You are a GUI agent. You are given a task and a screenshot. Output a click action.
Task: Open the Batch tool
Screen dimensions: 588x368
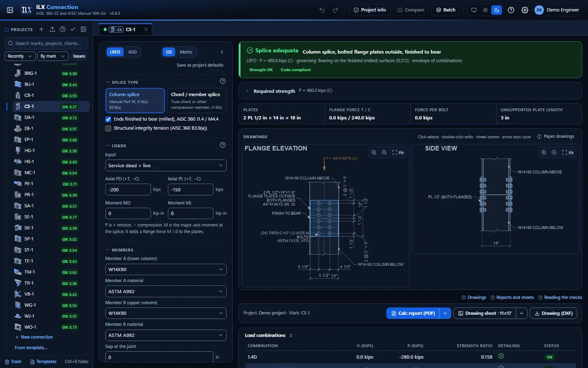tap(446, 10)
